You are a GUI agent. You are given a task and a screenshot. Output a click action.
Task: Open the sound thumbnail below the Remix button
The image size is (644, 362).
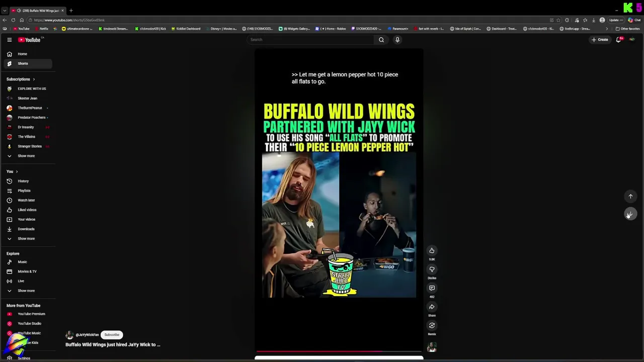click(432, 347)
